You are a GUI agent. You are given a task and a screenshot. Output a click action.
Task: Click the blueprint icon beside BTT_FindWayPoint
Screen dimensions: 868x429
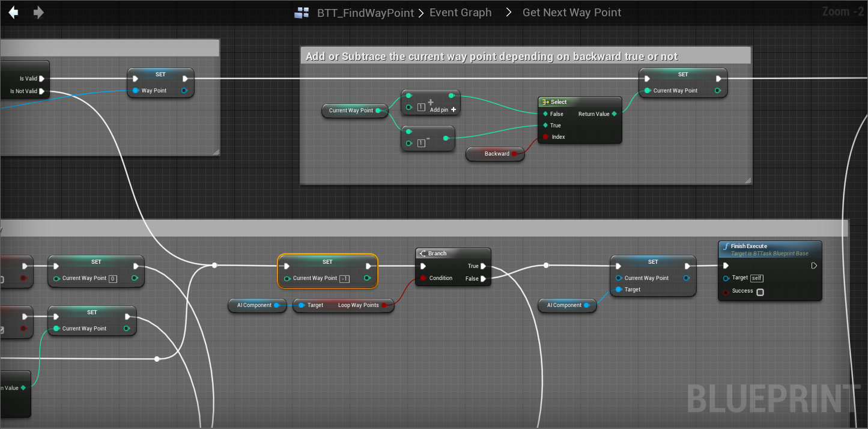(x=302, y=13)
